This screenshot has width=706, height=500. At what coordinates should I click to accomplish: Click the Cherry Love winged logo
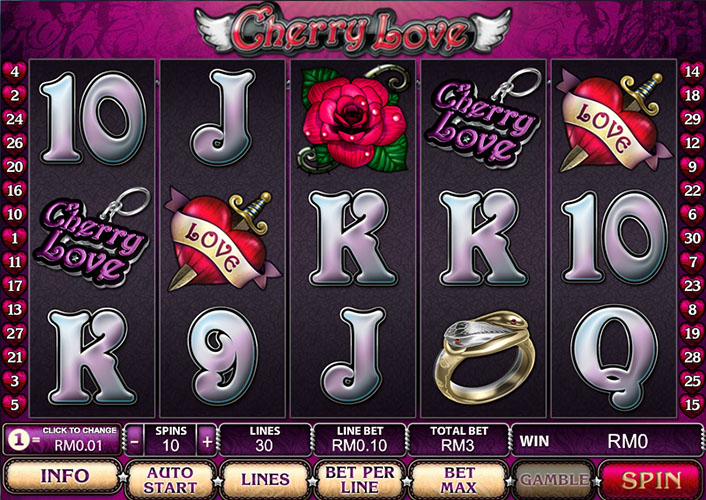[x=353, y=30]
